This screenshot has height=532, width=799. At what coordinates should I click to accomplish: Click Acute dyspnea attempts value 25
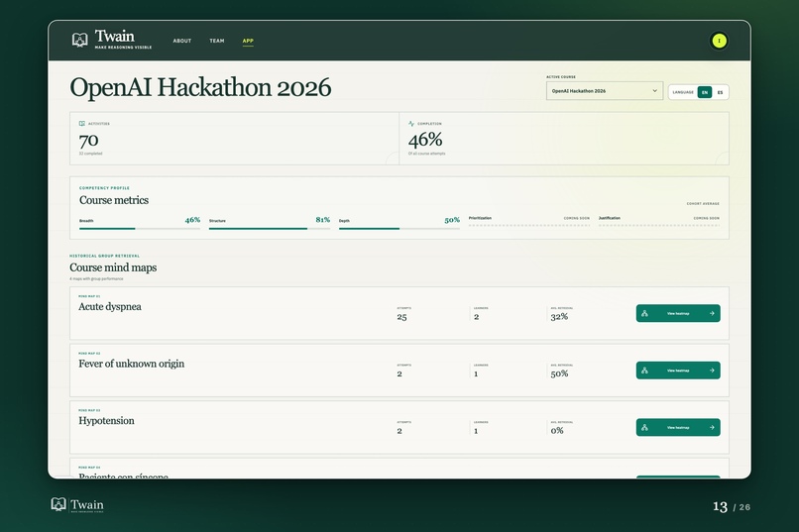402,317
